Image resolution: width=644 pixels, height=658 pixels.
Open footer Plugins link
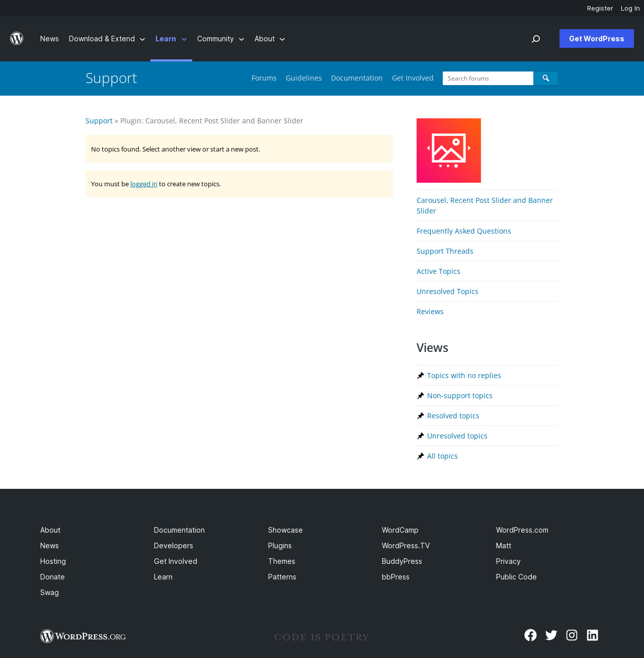pyautogui.click(x=280, y=546)
